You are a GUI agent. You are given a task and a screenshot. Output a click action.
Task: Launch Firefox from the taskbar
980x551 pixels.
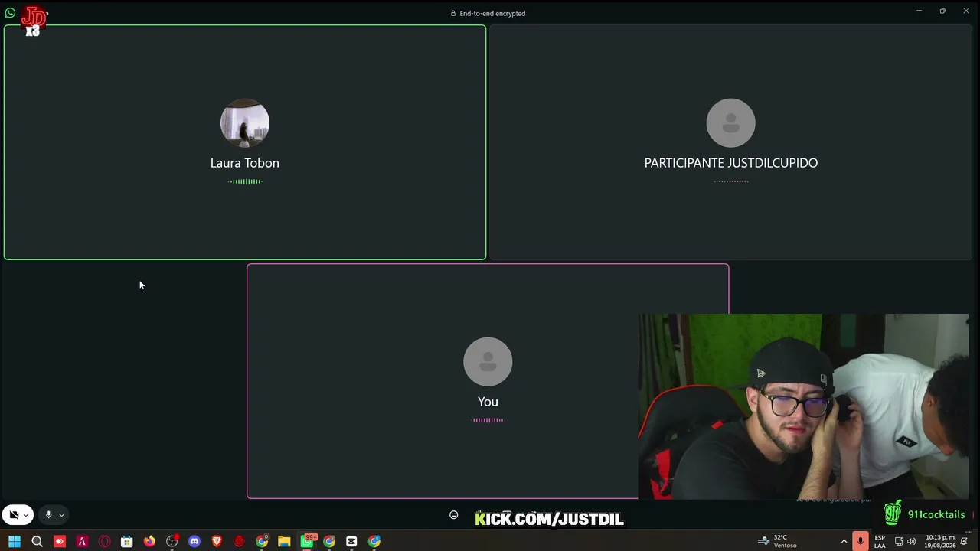tap(149, 542)
